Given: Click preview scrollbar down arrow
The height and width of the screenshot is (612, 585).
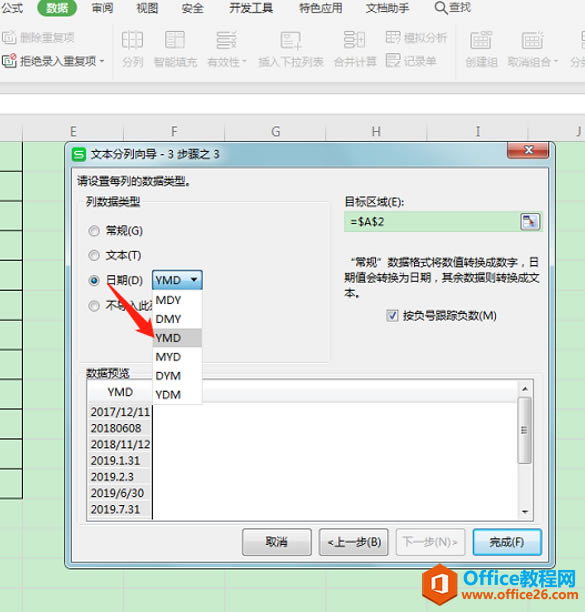Looking at the screenshot, I should (x=525, y=512).
